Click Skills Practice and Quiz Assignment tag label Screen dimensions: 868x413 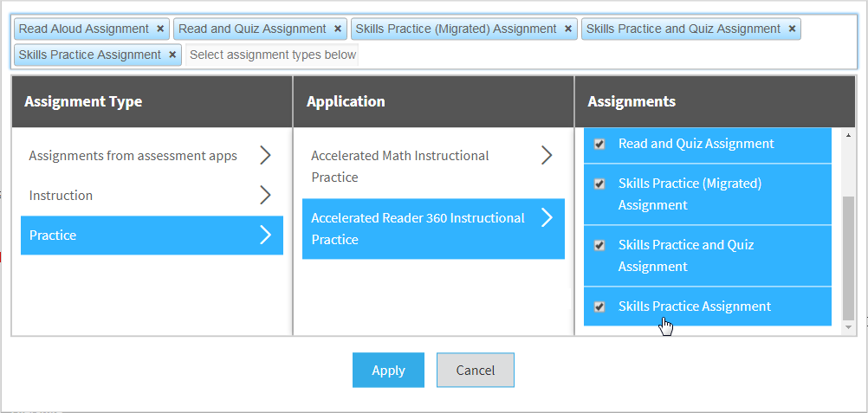683,29
